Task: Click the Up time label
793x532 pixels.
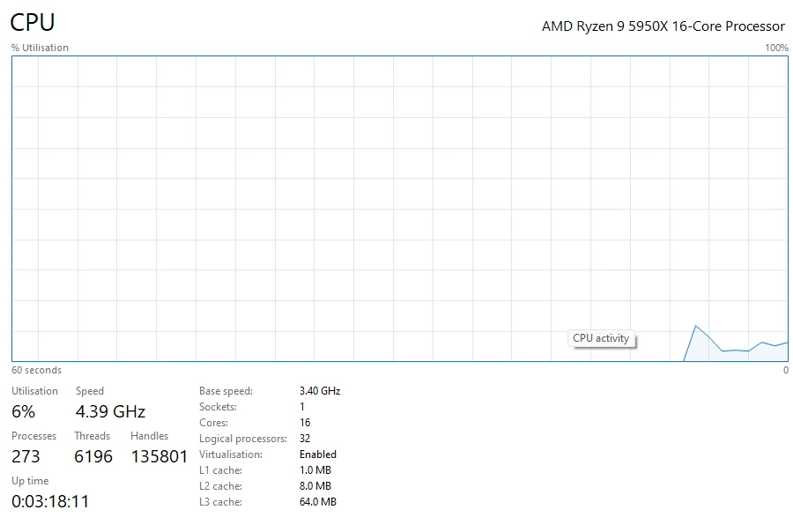Action: (x=30, y=481)
